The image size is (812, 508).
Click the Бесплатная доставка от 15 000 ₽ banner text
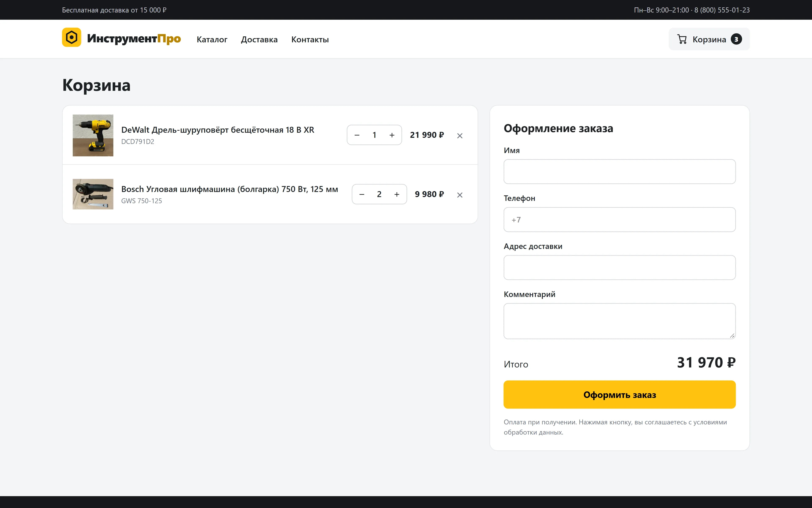point(114,10)
